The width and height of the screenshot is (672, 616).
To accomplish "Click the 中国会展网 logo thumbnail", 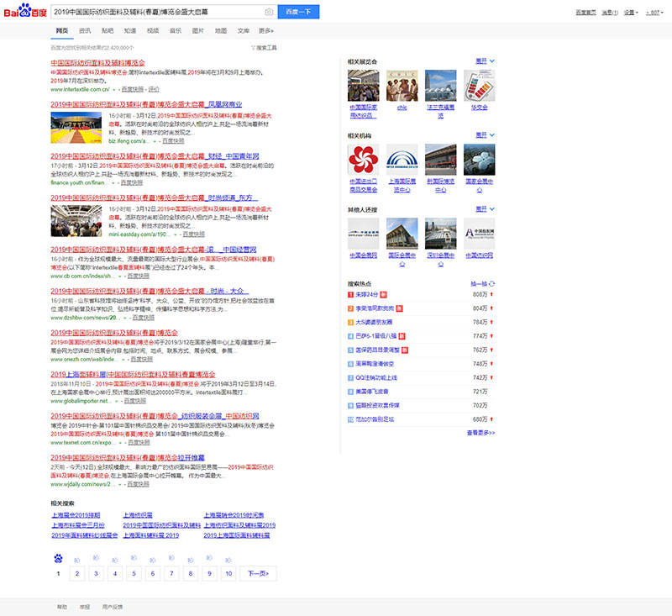I will (364, 234).
